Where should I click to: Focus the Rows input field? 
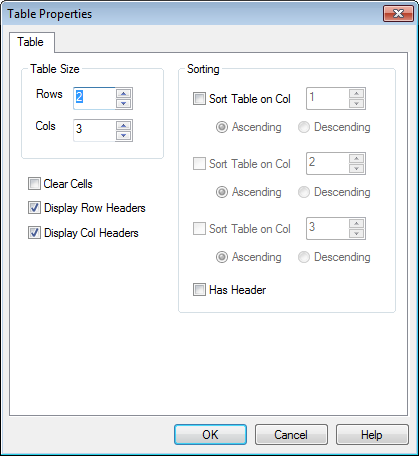[95, 98]
